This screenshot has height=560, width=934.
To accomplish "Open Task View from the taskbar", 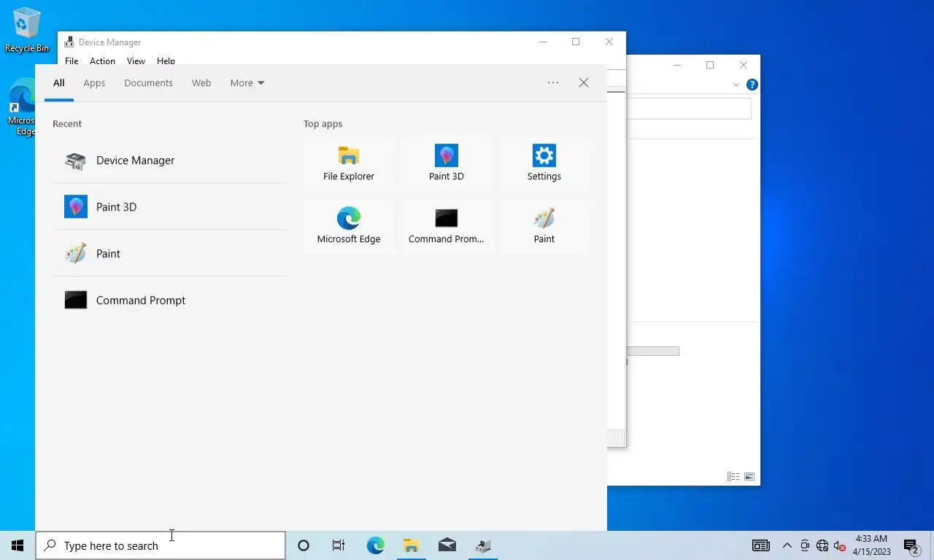I will point(339,545).
